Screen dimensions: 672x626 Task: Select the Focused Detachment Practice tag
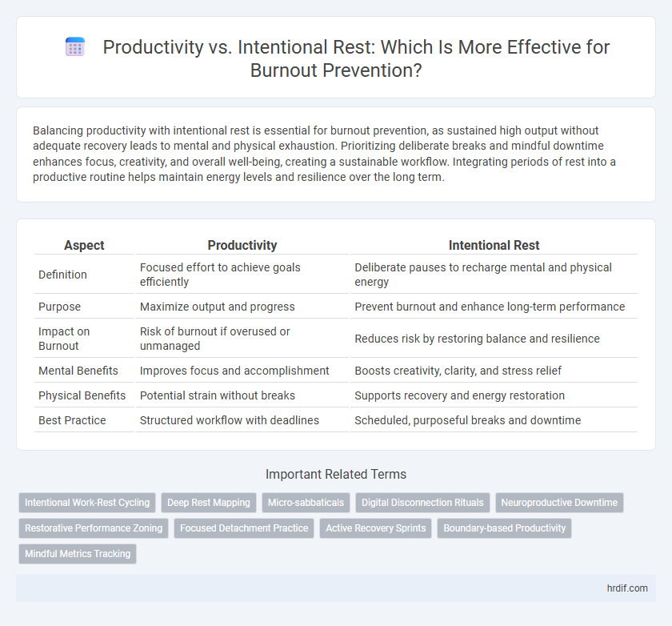tap(244, 528)
